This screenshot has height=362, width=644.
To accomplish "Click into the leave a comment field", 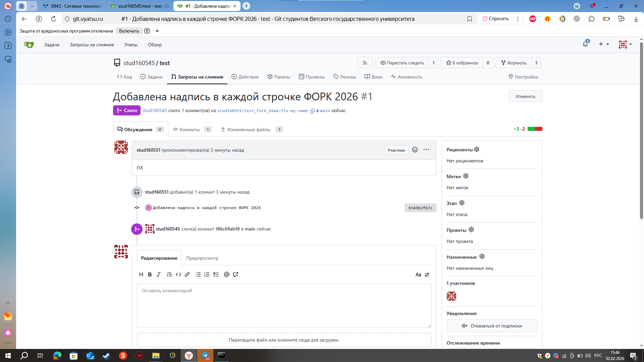I will (x=284, y=306).
